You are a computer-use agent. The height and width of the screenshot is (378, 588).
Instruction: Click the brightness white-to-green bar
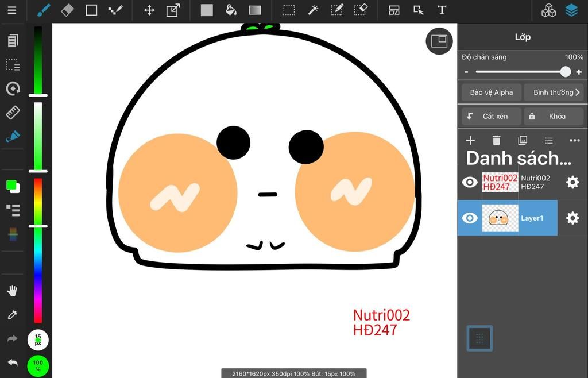coord(38,136)
